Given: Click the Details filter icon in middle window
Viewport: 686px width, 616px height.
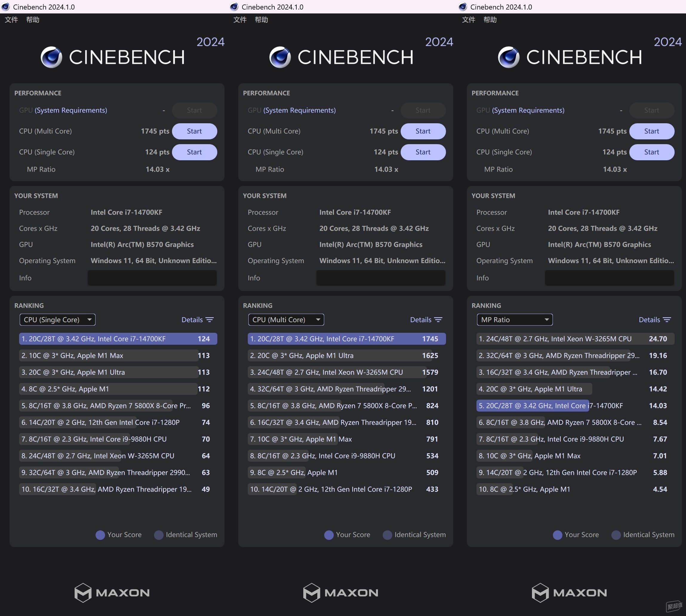Looking at the screenshot, I should point(438,320).
